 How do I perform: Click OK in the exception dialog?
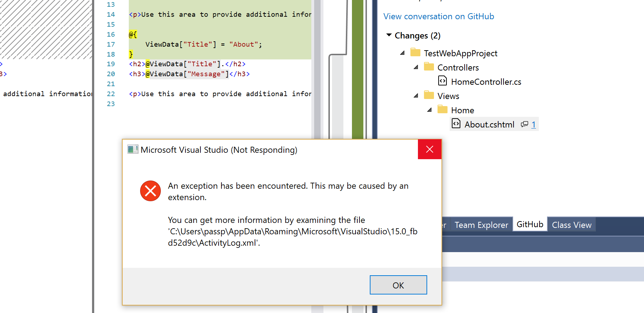398,285
